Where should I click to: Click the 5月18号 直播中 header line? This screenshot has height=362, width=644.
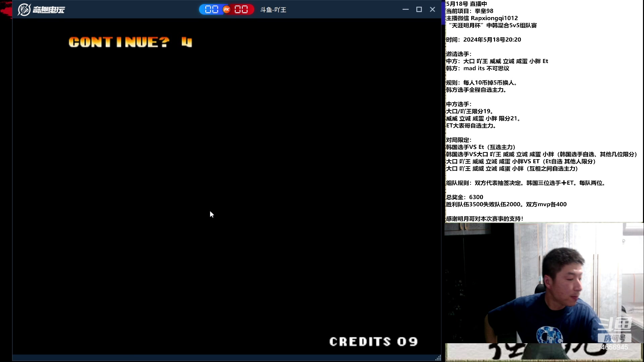(466, 4)
